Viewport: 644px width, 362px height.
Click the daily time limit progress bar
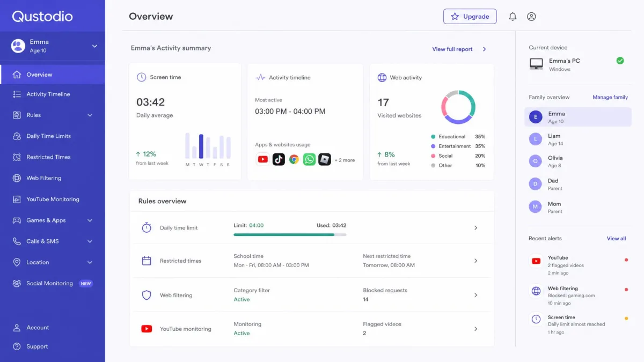(290, 234)
